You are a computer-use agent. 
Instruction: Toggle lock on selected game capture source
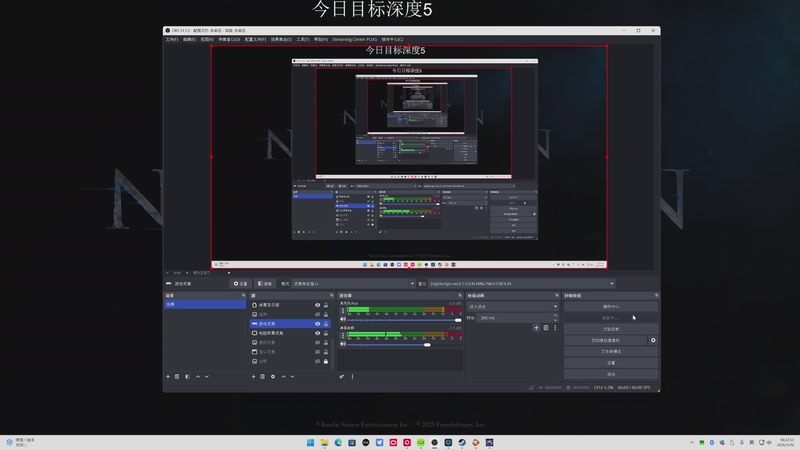[326, 323]
